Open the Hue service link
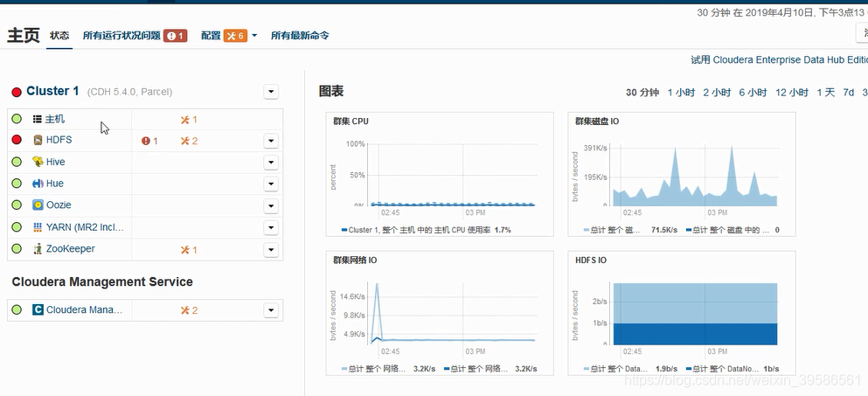This screenshot has width=868, height=396. 55,184
